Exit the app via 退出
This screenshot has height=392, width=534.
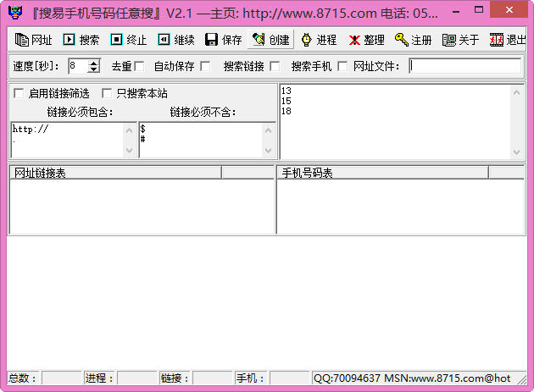coord(508,40)
